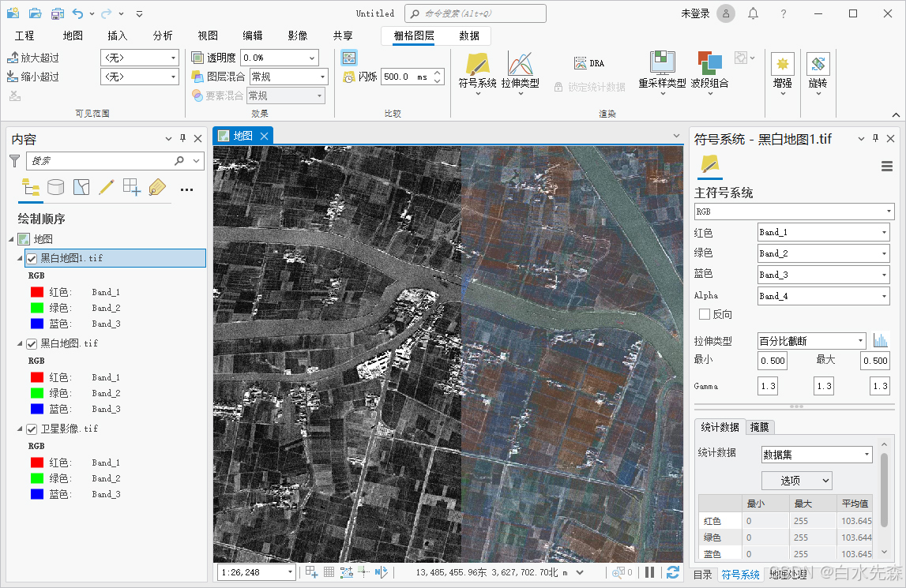The height and width of the screenshot is (588, 906).
Task: Select List by Drawing Order icon
Action: pyautogui.click(x=31, y=187)
